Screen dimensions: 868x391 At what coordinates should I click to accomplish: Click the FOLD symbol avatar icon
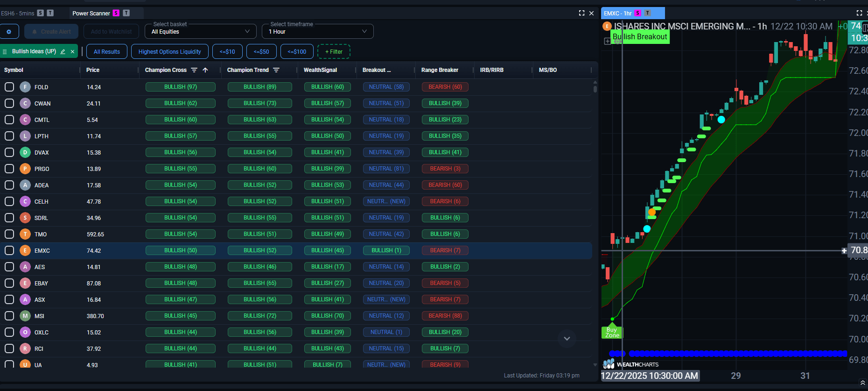click(25, 87)
